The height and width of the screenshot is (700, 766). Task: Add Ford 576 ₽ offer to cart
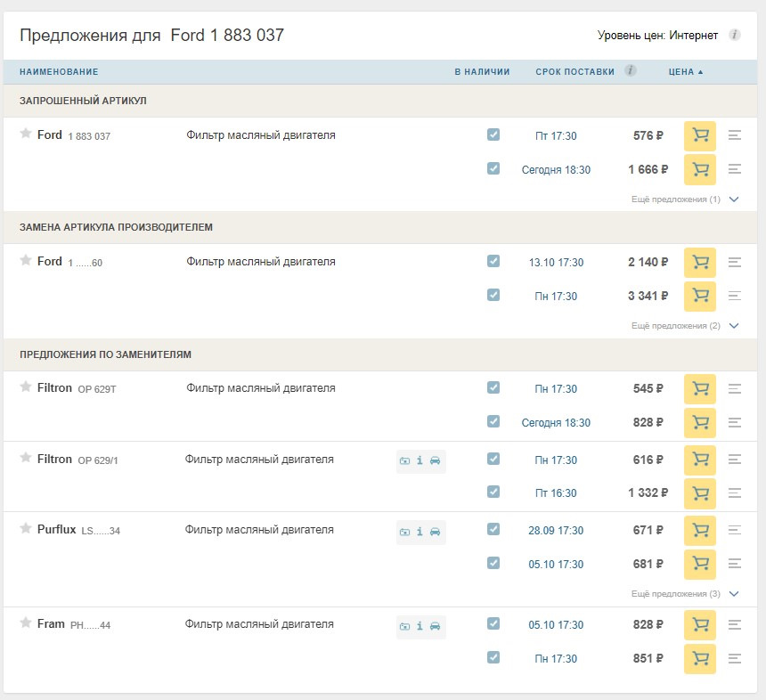coord(699,135)
